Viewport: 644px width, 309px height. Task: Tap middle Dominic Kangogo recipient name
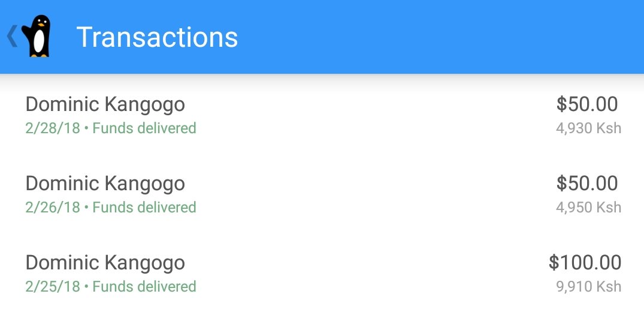coord(105,184)
